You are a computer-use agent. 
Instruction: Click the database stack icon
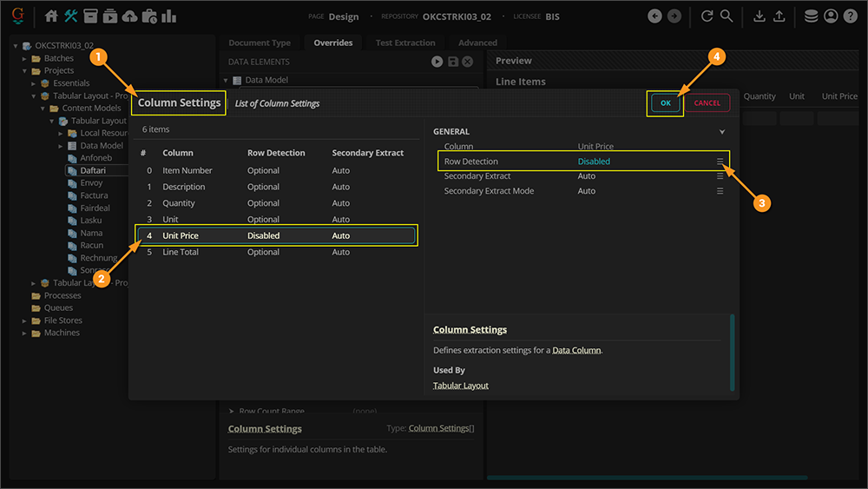[811, 17]
